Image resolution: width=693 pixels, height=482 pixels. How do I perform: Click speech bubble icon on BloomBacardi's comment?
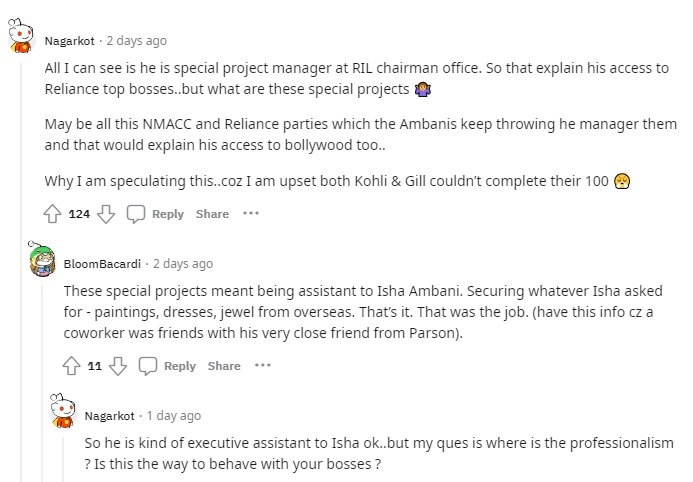[148, 366]
